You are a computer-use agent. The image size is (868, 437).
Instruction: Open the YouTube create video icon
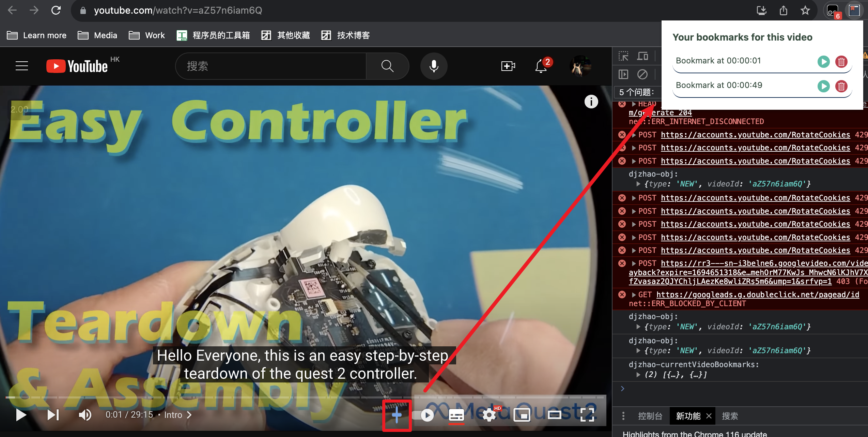click(508, 66)
